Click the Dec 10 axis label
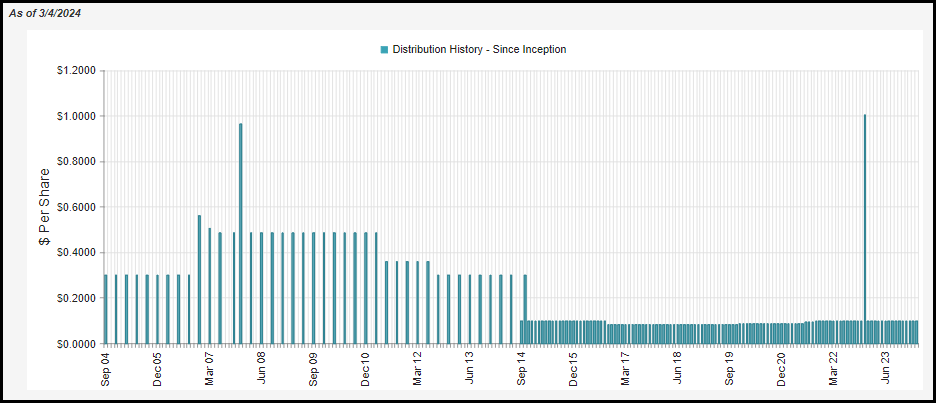Viewport: 936px width, 403px height. (x=366, y=369)
